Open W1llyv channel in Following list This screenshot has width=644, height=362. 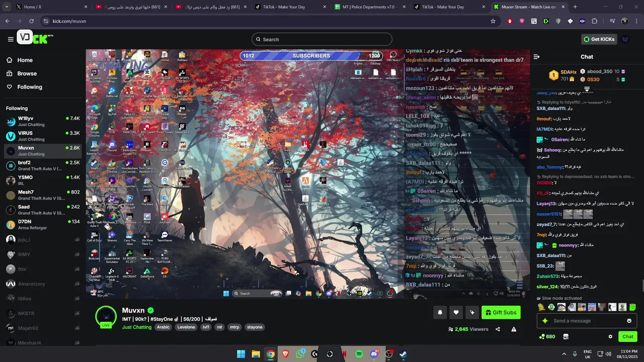pyautogui.click(x=43, y=121)
